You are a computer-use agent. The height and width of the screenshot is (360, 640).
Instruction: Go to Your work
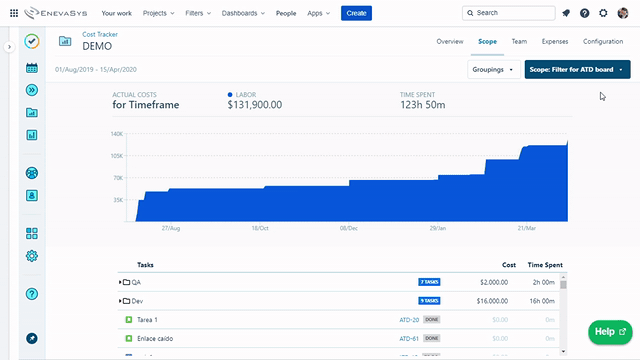point(117,13)
